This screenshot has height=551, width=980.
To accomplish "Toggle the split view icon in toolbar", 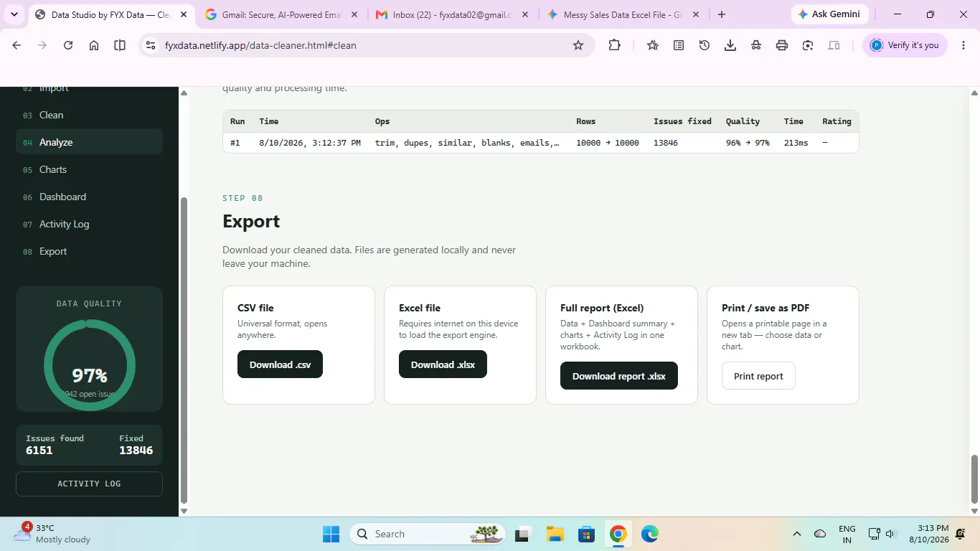I will click(x=120, y=45).
